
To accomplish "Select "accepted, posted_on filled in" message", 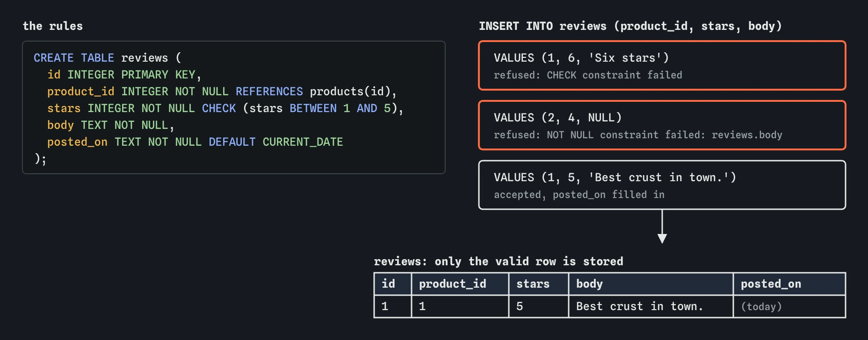I will 579,195.
